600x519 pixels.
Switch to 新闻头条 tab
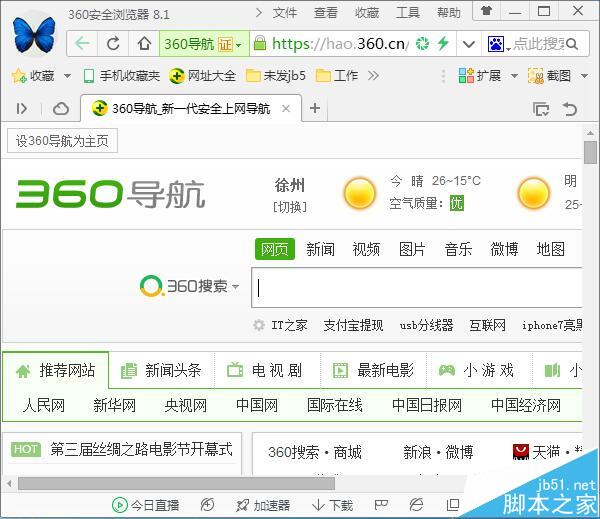(x=161, y=370)
